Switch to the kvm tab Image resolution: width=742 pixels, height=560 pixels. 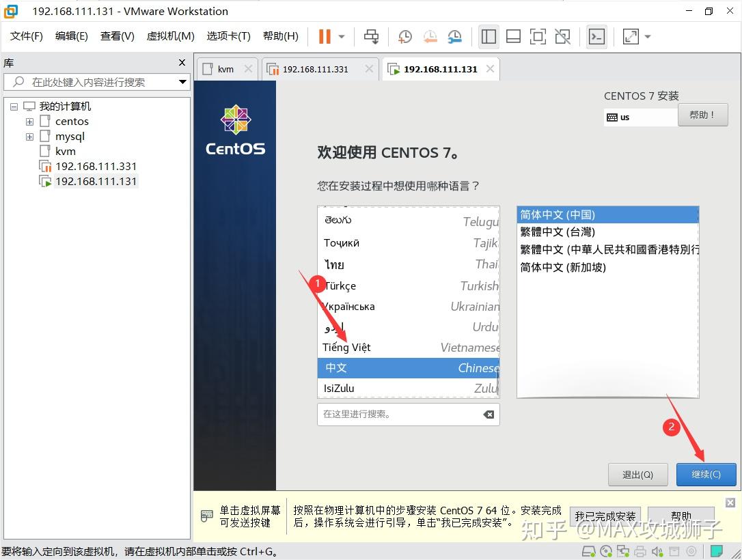click(x=225, y=68)
